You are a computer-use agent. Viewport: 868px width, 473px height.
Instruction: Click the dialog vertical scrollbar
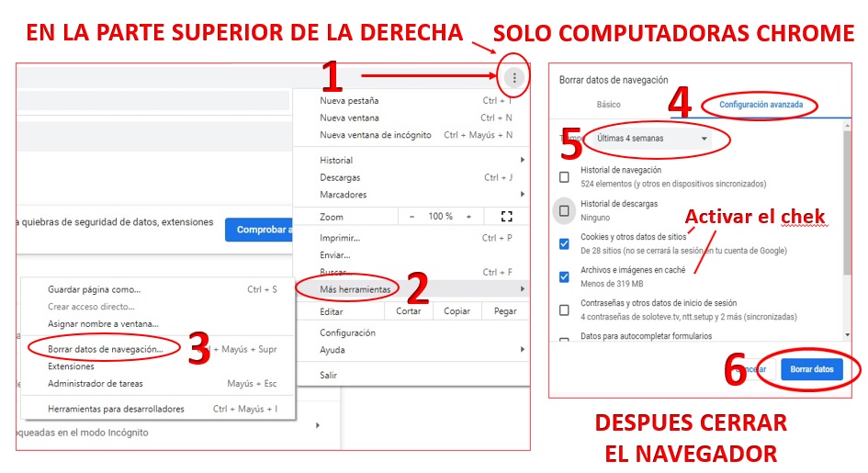[847, 211]
